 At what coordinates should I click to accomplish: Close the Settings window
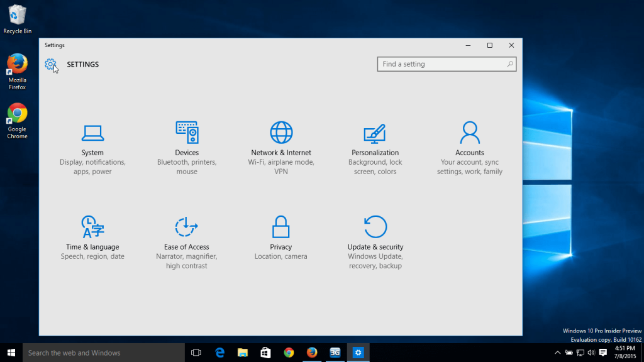(x=511, y=45)
